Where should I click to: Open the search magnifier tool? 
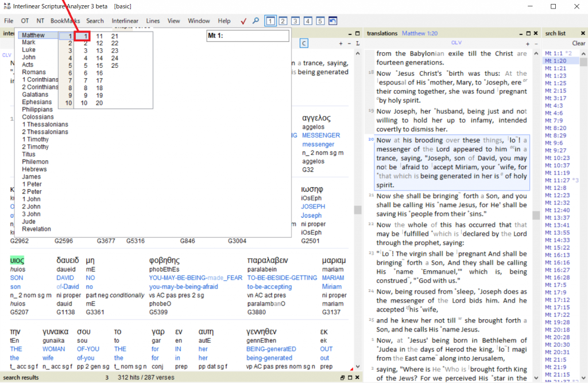pyautogui.click(x=256, y=21)
